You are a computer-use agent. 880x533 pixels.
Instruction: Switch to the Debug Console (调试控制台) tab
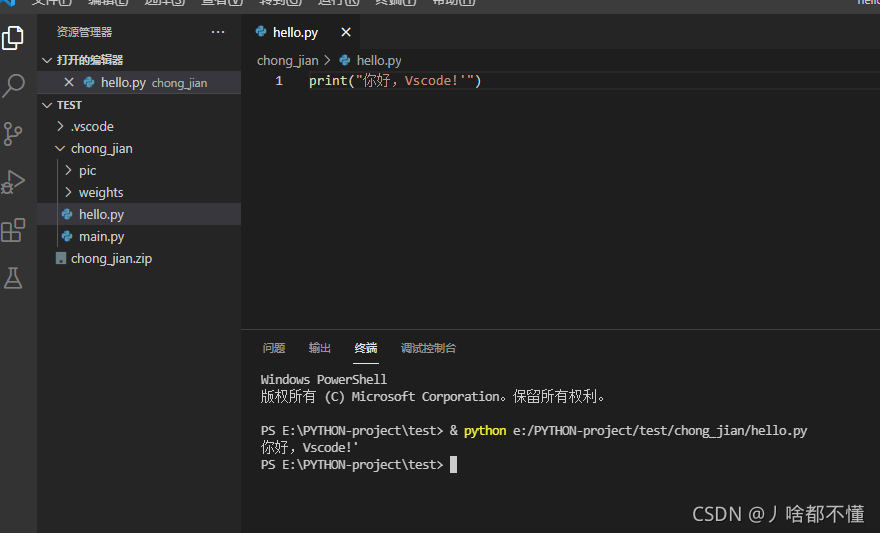pos(428,348)
